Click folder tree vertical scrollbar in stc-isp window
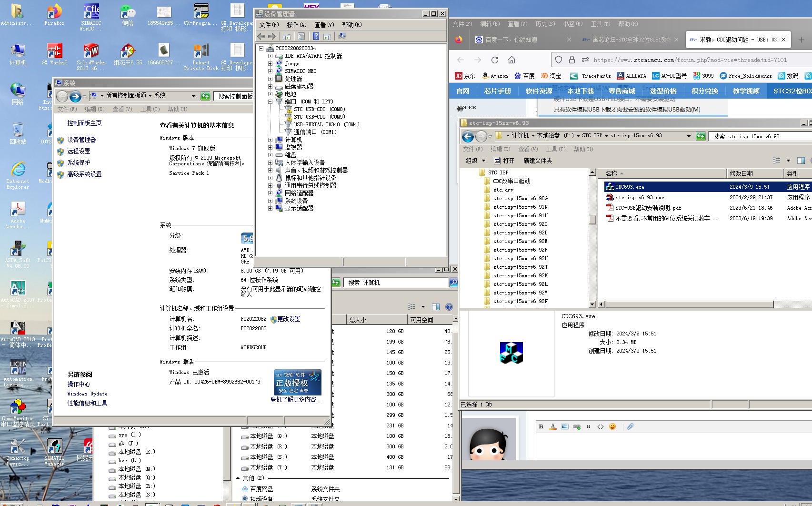Screen dimensions: 812x506 592,238
